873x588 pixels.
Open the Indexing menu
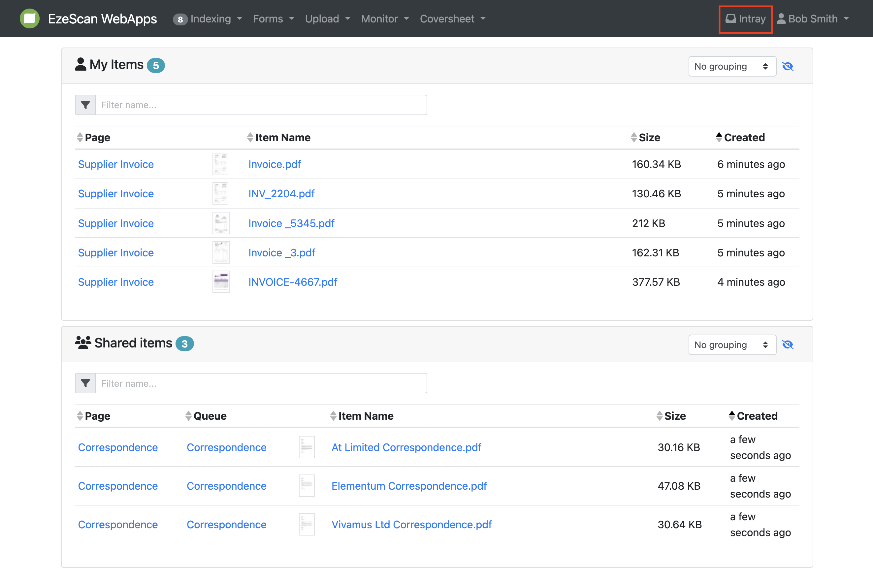[211, 19]
